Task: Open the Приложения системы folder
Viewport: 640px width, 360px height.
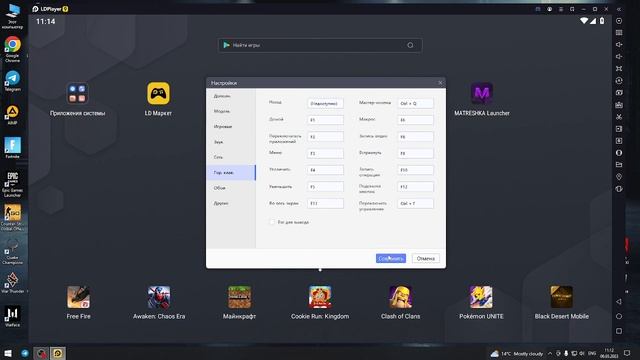Action: point(77,93)
